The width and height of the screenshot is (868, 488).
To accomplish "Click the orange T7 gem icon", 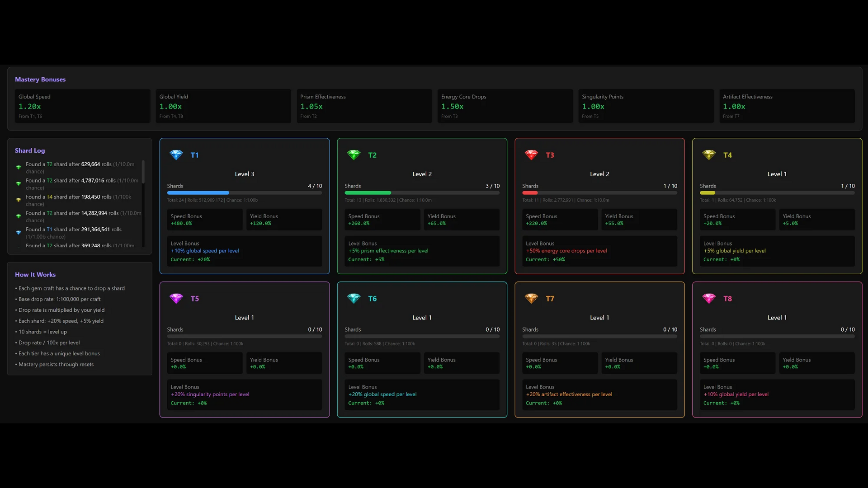I will click(531, 299).
